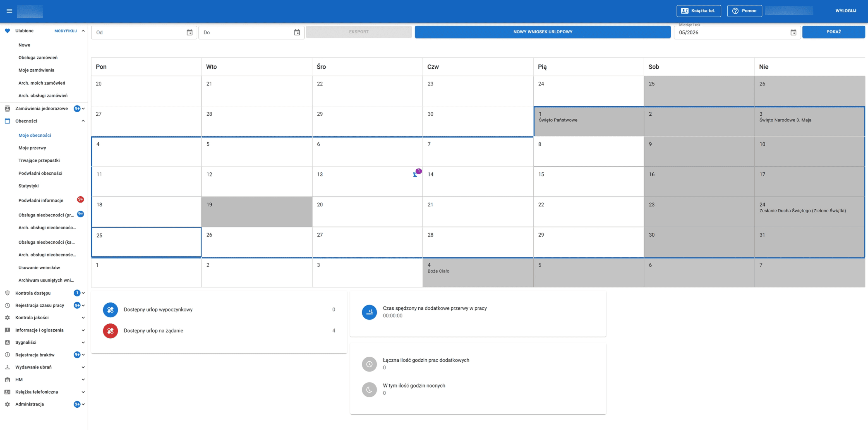Viewport: 868px width, 430px height.
Task: Collapse the Obecności section chevron
Action: coord(83,121)
